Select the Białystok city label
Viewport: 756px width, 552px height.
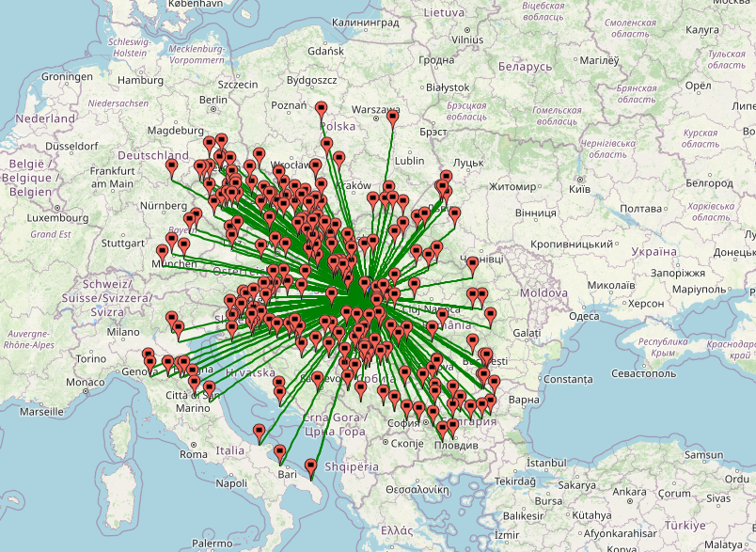click(x=448, y=87)
